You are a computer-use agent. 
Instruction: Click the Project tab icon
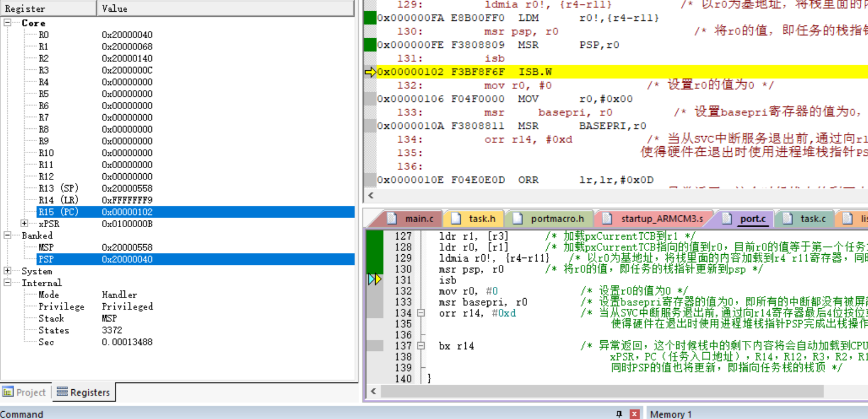coord(8,392)
